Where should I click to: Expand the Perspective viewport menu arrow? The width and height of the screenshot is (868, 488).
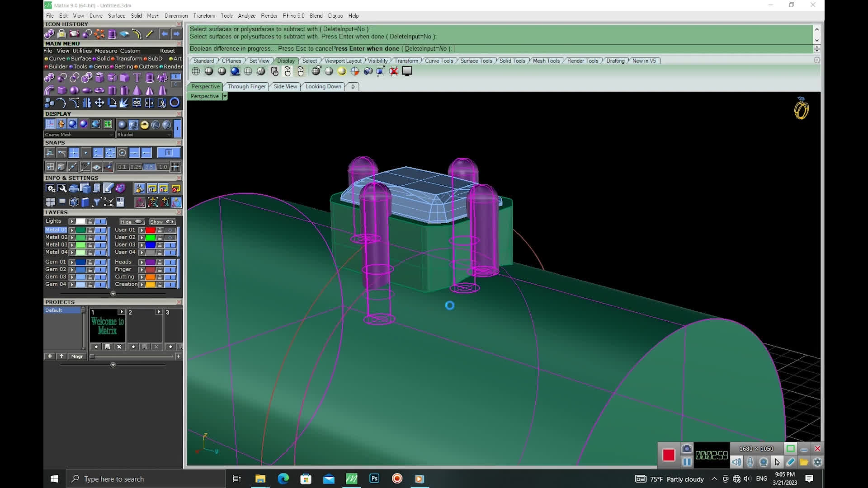[225, 96]
